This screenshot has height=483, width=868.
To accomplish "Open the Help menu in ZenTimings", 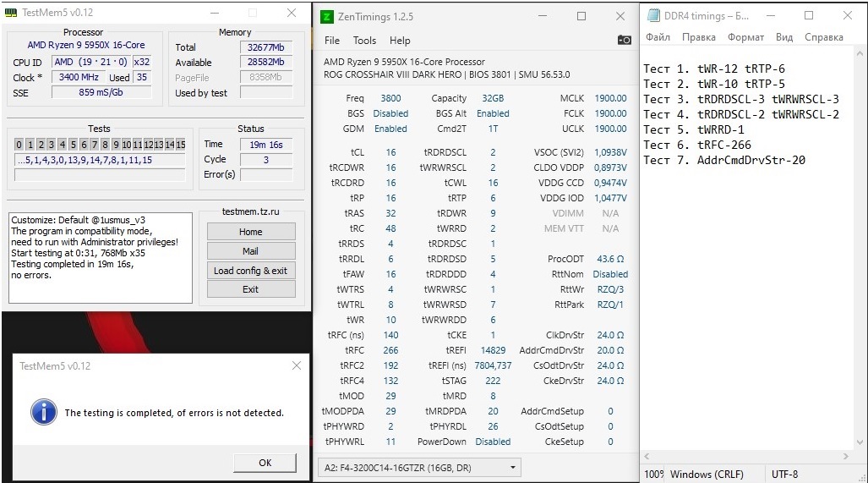I will 400,41.
